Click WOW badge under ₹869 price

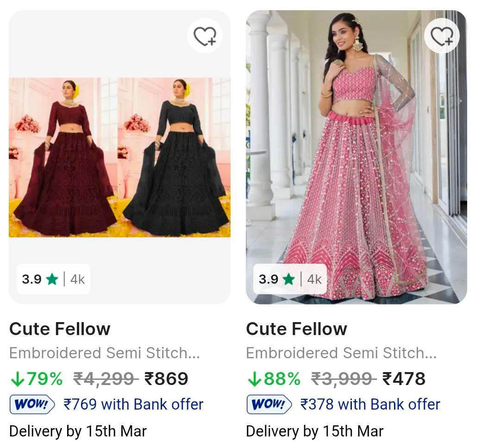coord(32,404)
